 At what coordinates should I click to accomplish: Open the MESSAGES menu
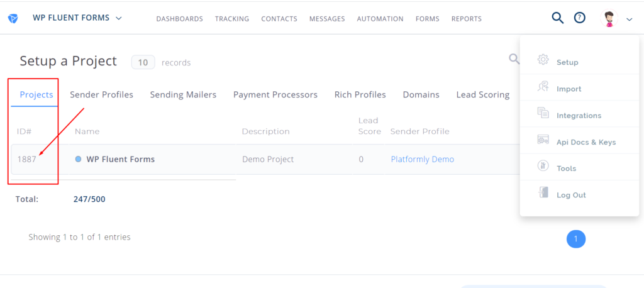tap(327, 19)
